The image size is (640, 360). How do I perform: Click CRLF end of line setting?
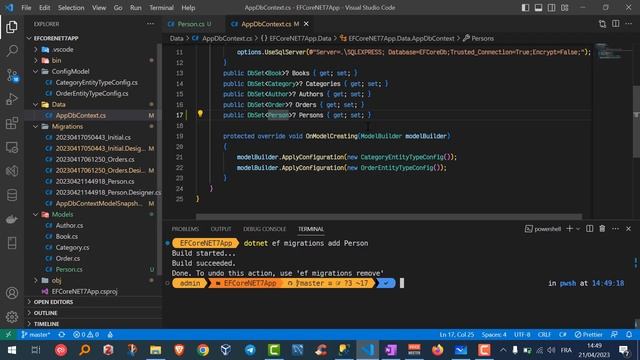click(544, 334)
